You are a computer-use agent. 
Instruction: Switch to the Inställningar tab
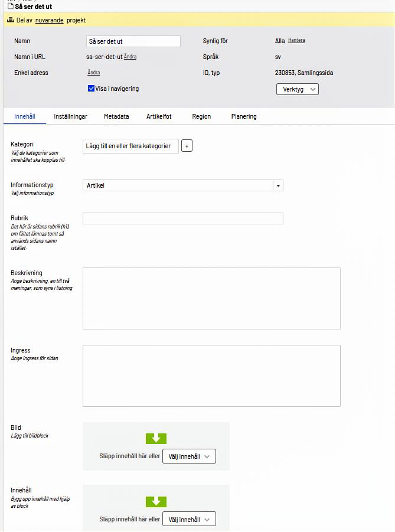(70, 116)
